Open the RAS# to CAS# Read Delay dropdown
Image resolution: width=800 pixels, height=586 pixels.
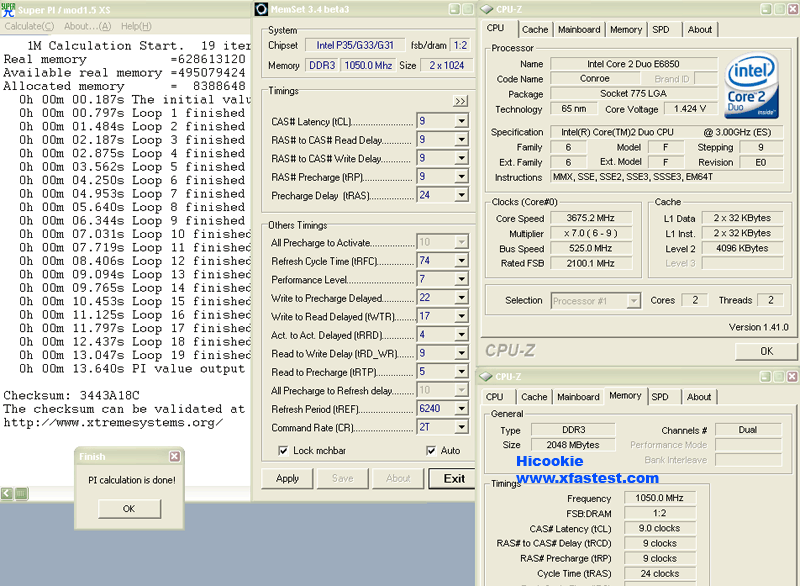coord(461,139)
